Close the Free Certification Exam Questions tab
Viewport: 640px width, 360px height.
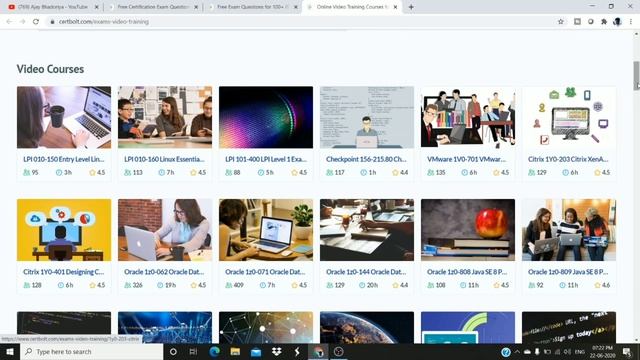coord(196,7)
